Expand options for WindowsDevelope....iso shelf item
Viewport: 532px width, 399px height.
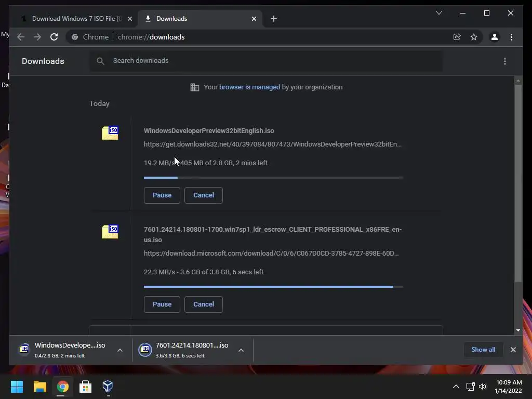(120, 350)
